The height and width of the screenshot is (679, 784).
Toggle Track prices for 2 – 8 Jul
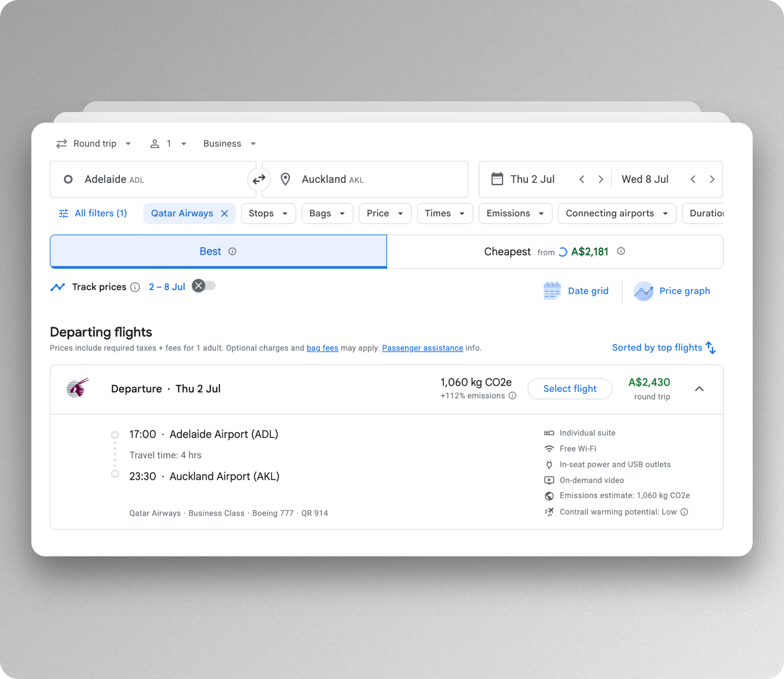click(204, 286)
